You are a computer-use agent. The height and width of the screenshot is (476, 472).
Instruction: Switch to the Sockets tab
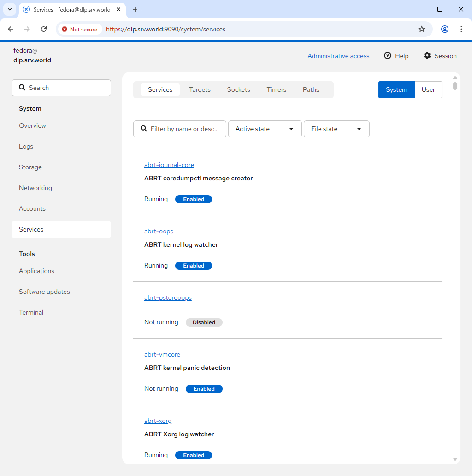pyautogui.click(x=238, y=89)
